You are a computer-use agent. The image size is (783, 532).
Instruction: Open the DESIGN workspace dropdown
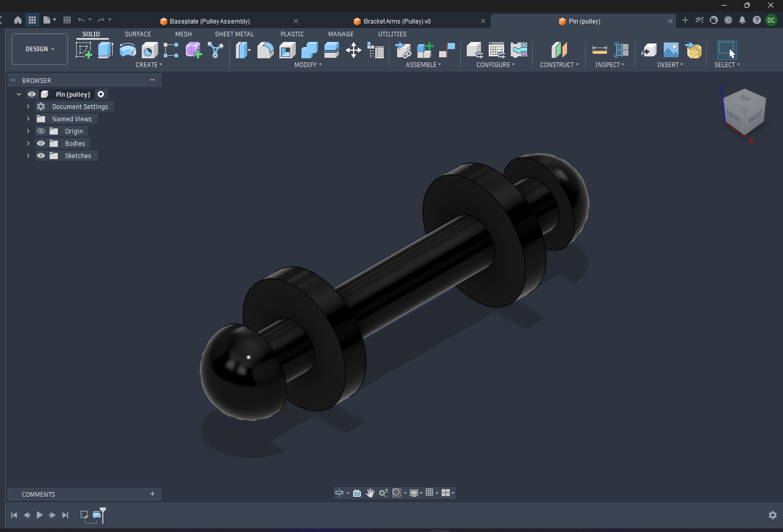[39, 49]
